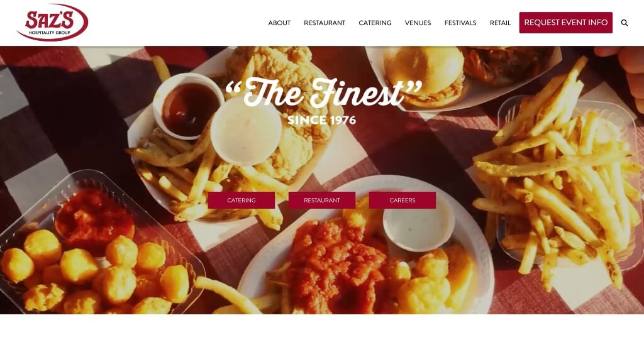Click the red Catering hero button
Image resolution: width=644 pixels, height=347 pixels.
tap(241, 200)
